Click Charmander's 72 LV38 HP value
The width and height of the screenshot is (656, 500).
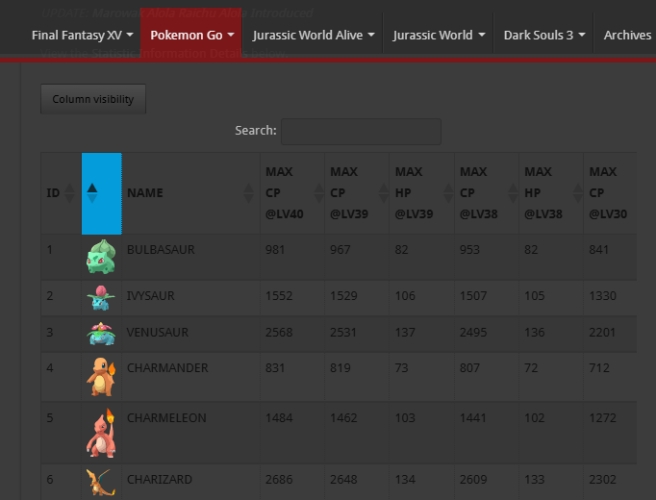click(531, 368)
